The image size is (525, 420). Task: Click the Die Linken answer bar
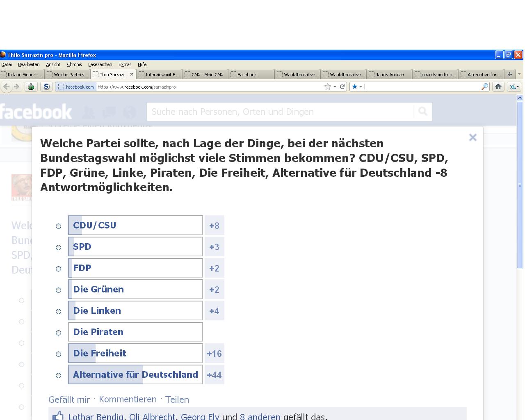pyautogui.click(x=135, y=310)
